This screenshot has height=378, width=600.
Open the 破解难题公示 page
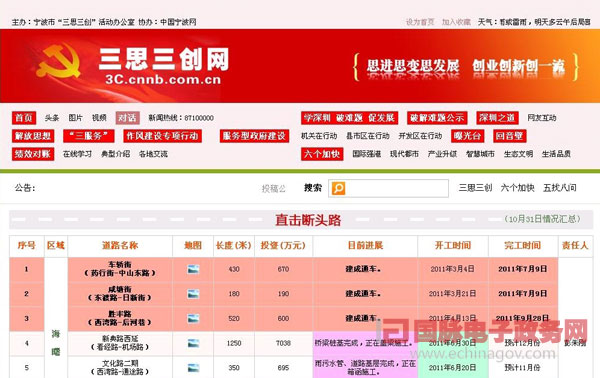437,118
